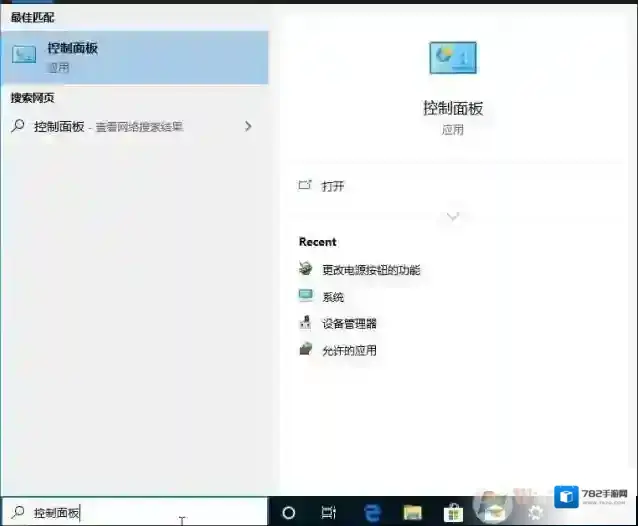Screen dimensions: 638x526
Task: Open recent item 设备管理器
Action: click(349, 324)
